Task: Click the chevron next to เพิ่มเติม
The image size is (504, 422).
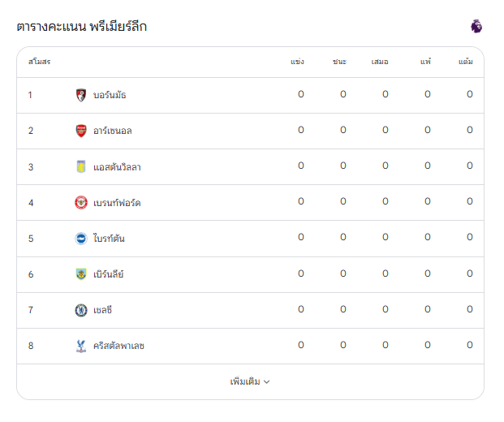Action: coord(267,381)
